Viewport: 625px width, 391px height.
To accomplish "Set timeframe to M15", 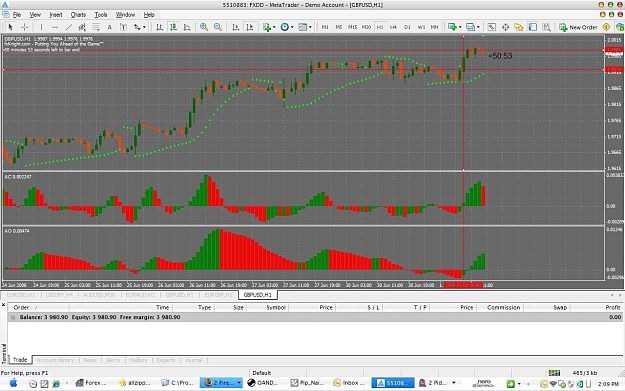I will pos(352,27).
